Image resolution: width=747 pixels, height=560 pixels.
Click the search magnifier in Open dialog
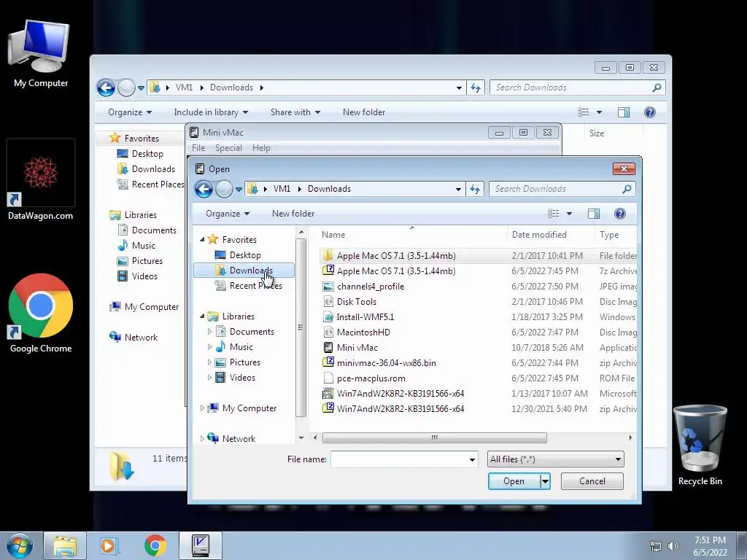coord(627,189)
